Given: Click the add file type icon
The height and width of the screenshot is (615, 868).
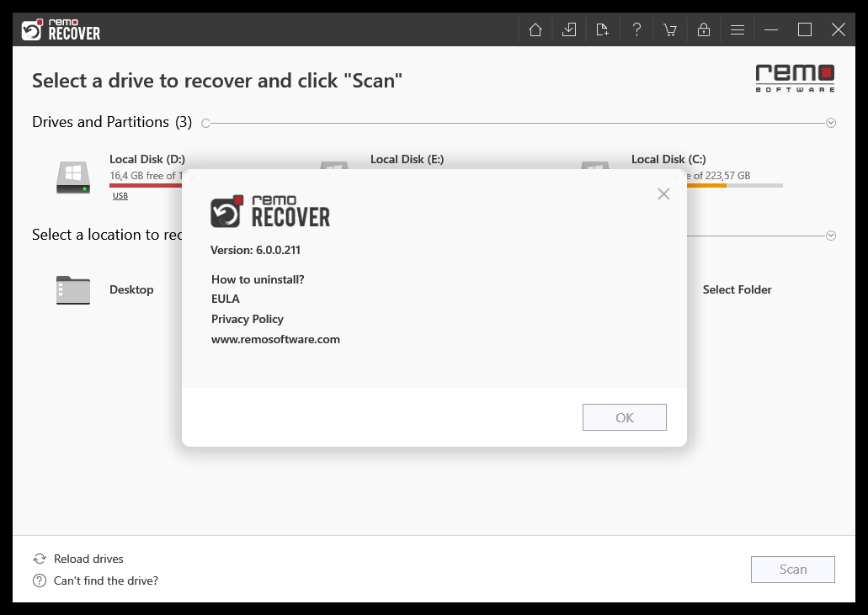Looking at the screenshot, I should coord(602,29).
